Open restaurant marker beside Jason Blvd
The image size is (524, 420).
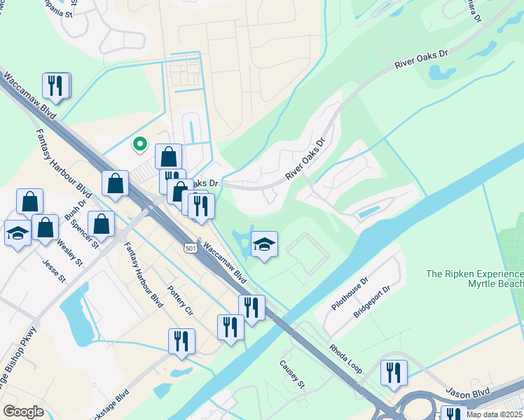(394, 375)
